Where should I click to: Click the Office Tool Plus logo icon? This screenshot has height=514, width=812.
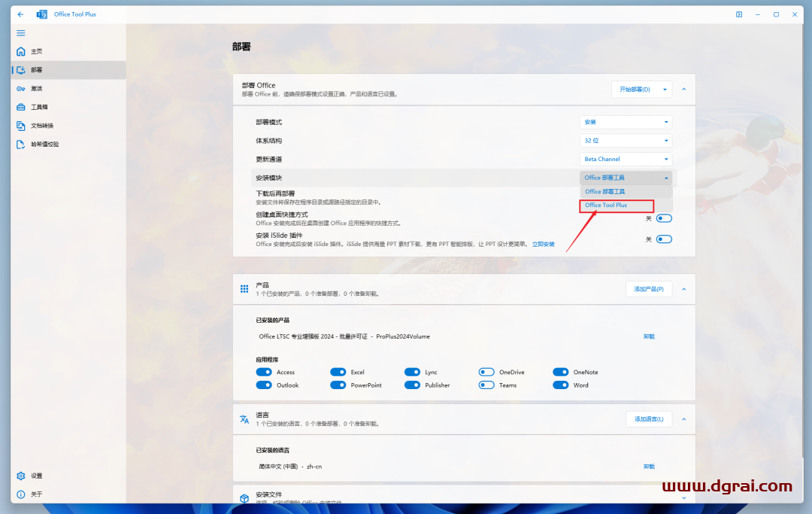pos(41,14)
